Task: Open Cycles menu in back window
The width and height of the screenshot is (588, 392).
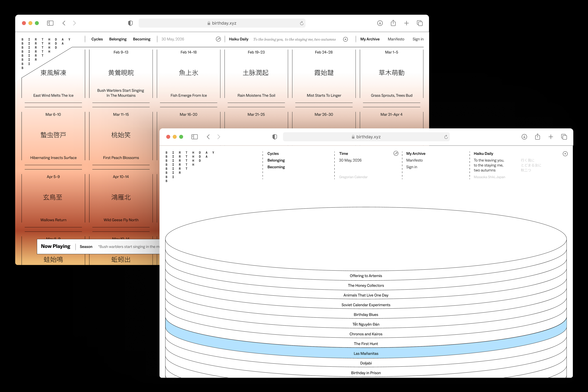Action: tap(97, 39)
